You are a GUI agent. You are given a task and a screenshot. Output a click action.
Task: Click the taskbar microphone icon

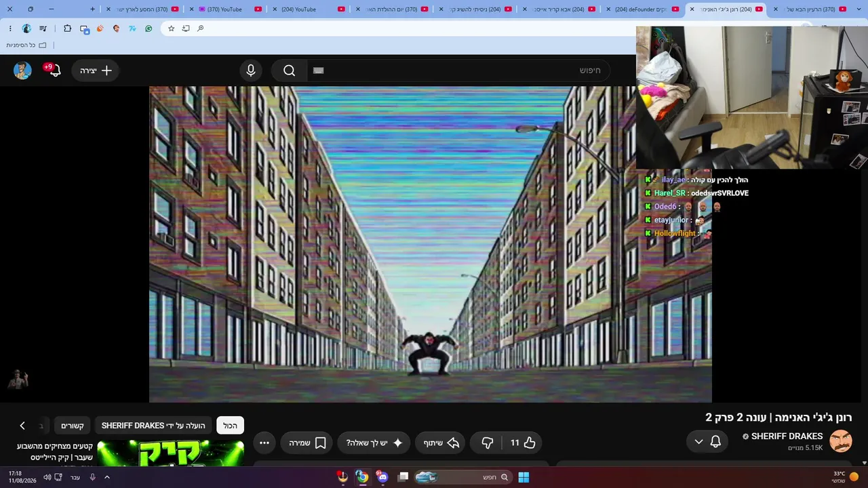tap(92, 477)
